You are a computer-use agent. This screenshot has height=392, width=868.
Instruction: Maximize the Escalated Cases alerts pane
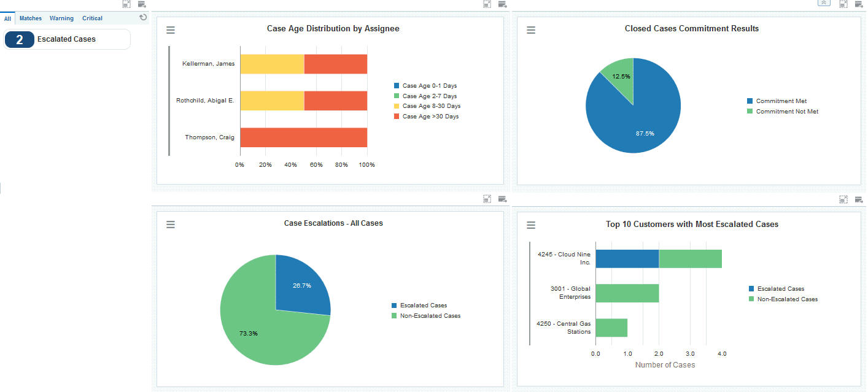126,4
